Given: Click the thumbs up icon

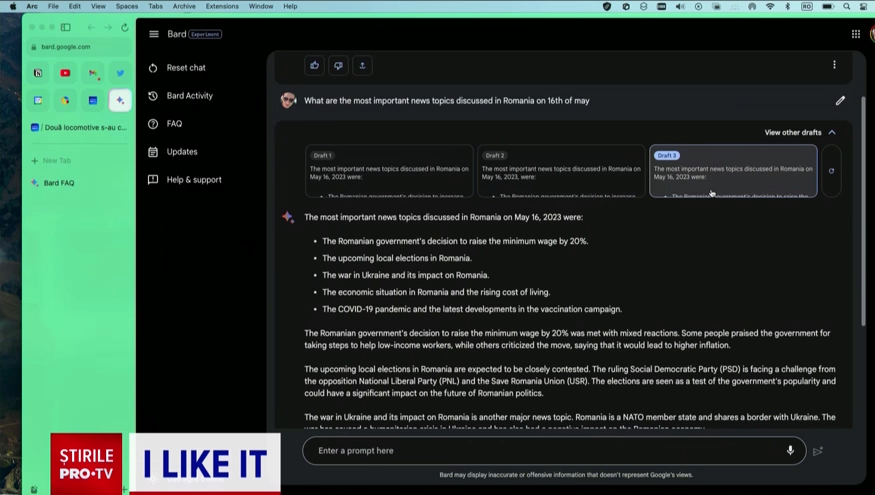Looking at the screenshot, I should click(x=314, y=66).
